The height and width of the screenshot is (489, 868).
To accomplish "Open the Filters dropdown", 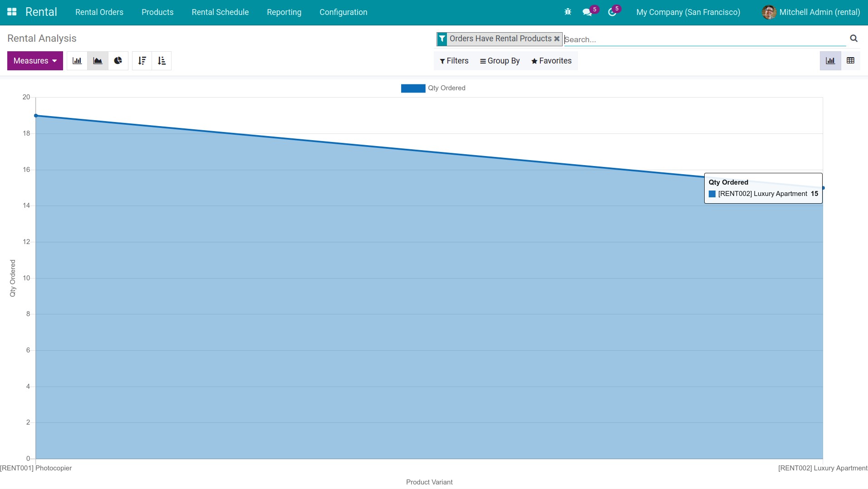I will (454, 61).
